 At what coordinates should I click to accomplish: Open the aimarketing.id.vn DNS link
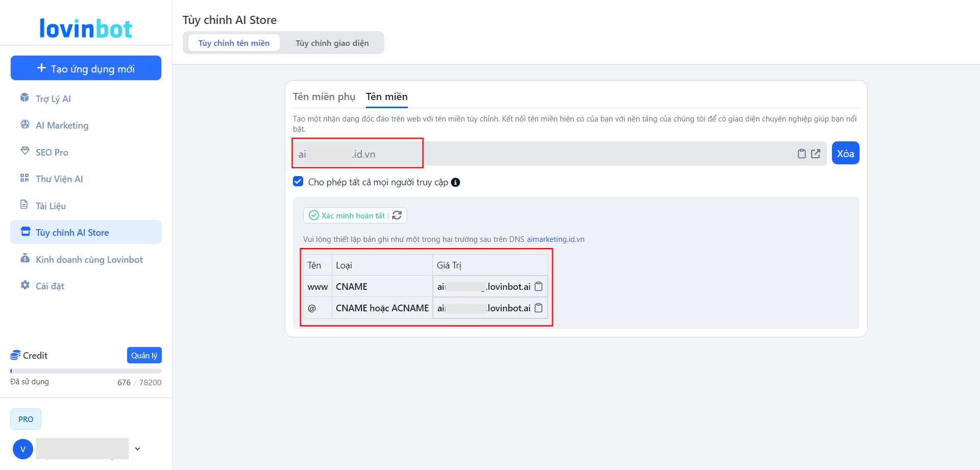pos(555,239)
